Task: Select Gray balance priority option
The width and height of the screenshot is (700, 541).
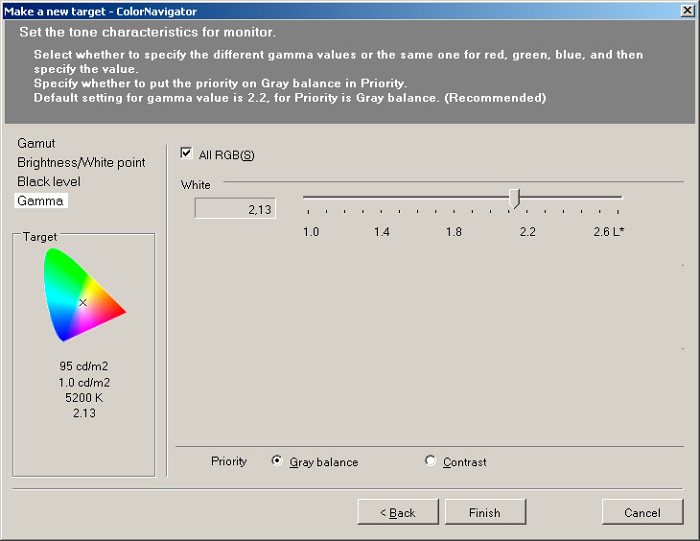Action: click(277, 462)
